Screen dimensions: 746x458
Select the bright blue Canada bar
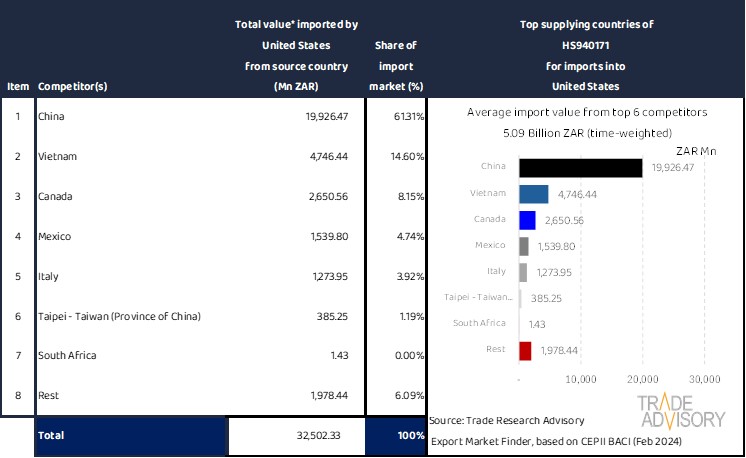528,219
